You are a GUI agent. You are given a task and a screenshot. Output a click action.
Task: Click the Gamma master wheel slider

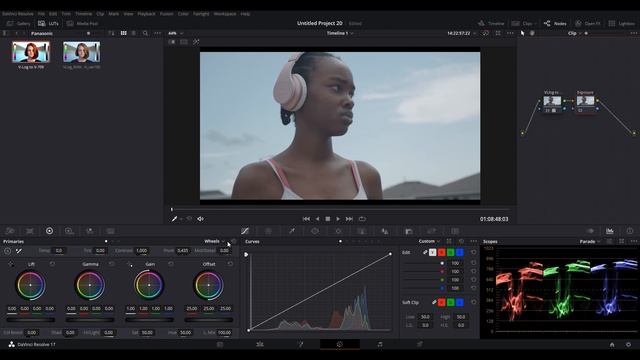pos(90,320)
